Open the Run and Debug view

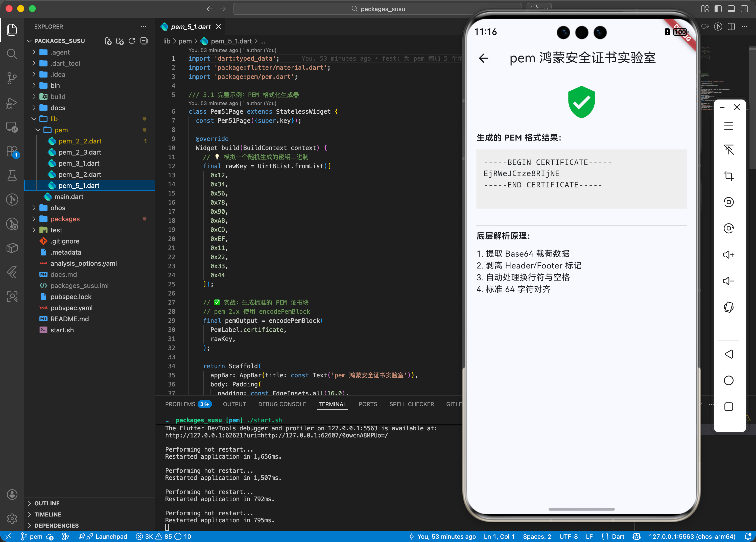[x=12, y=103]
